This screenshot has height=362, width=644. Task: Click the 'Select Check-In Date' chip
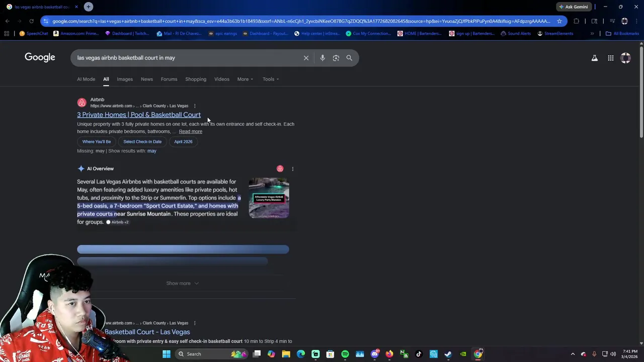coord(142,142)
